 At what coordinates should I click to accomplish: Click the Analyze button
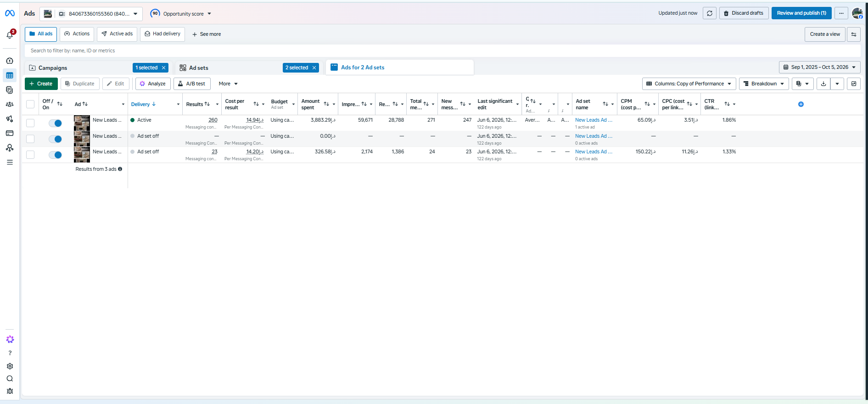(153, 84)
